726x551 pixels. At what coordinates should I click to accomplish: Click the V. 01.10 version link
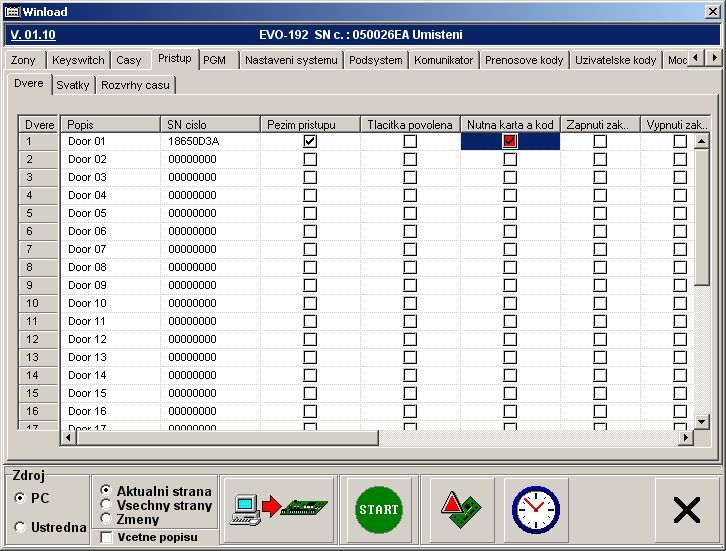[x=33, y=34]
